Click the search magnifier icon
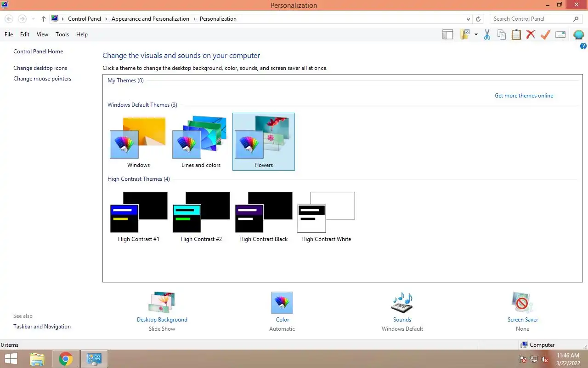Screen dimensions: 588x368 point(576,19)
